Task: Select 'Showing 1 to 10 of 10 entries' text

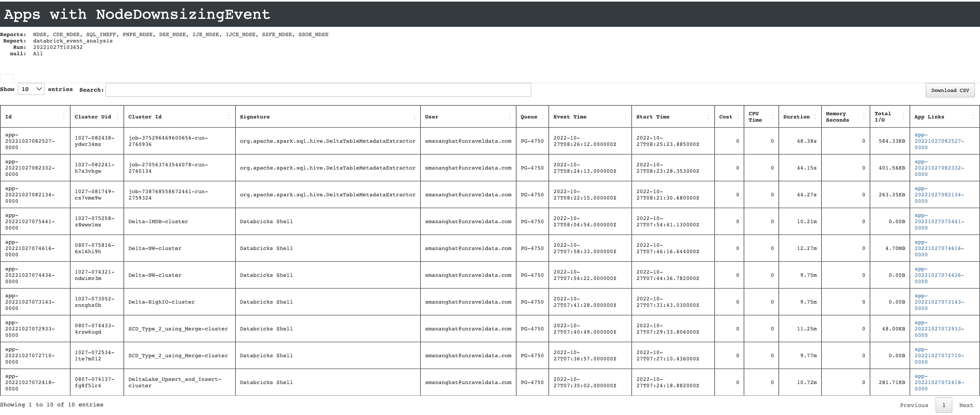Action: point(52,405)
